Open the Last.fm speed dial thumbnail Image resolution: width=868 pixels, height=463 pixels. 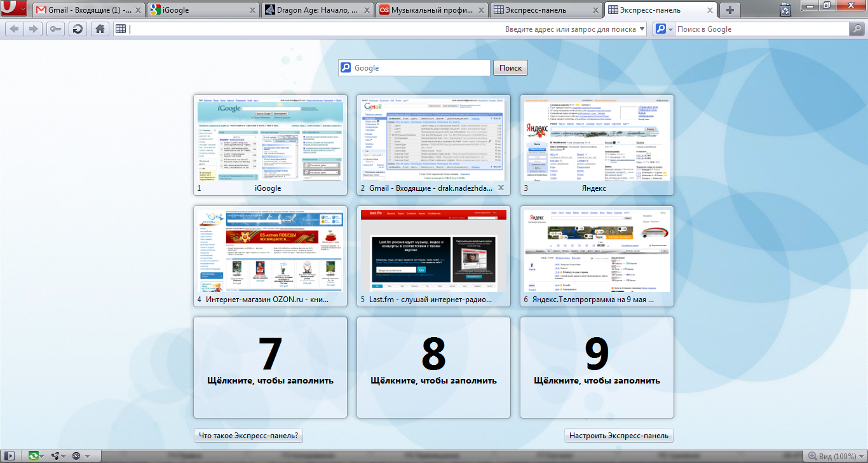(433, 256)
